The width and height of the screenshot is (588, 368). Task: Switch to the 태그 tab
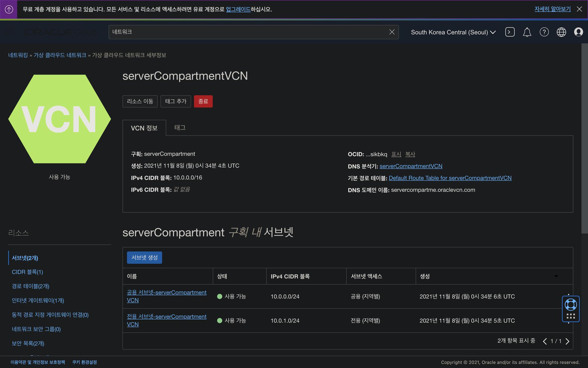point(180,128)
